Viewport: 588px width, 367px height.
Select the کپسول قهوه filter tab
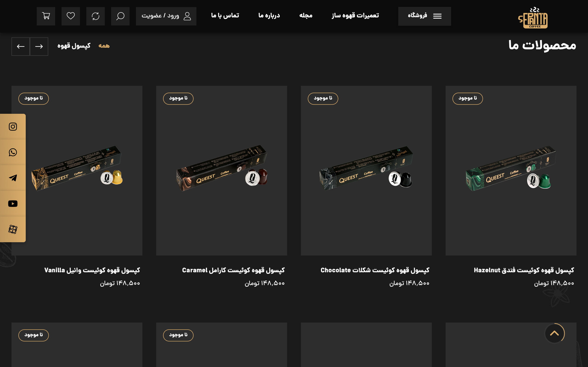click(74, 46)
